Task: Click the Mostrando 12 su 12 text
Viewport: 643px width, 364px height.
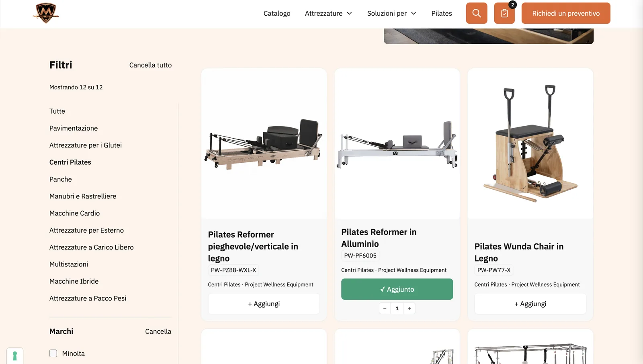Action: (x=76, y=87)
